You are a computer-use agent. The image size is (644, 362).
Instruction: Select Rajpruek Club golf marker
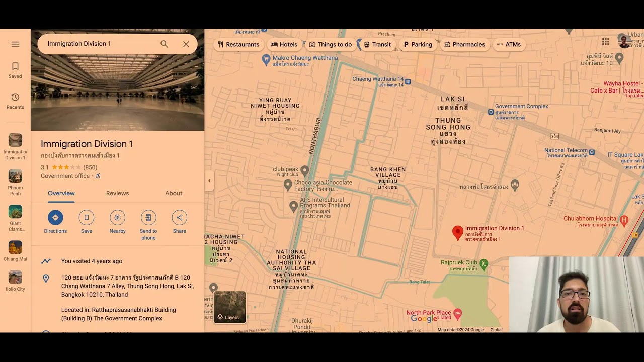[x=484, y=263]
